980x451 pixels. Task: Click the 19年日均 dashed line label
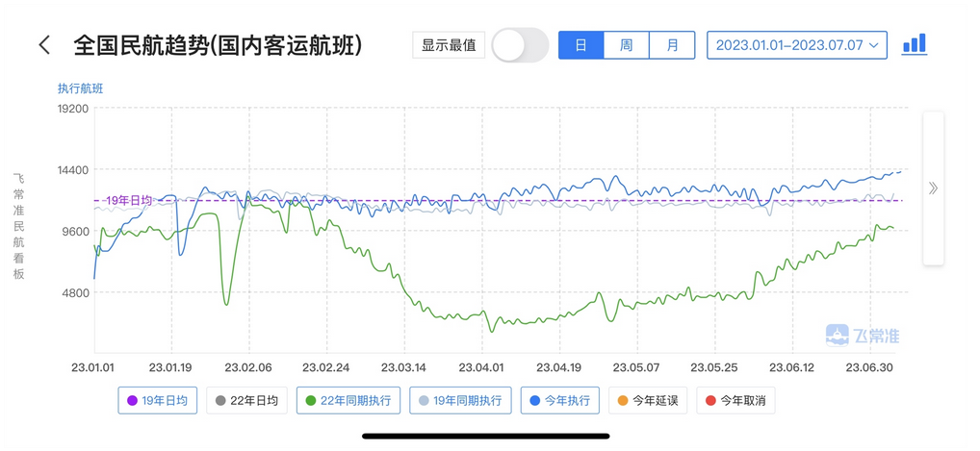[128, 201]
